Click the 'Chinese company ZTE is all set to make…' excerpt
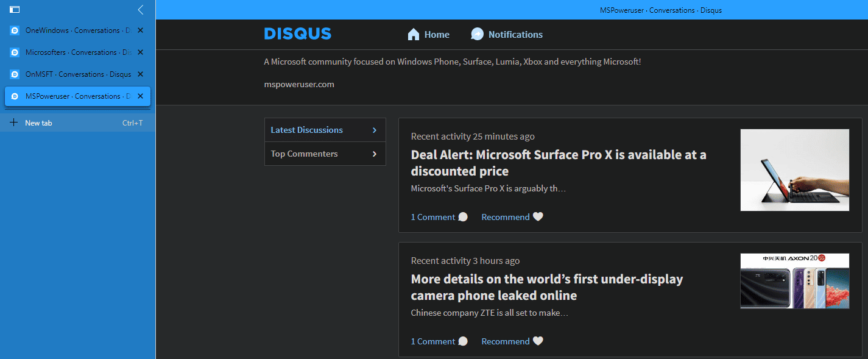This screenshot has height=359, width=868. [490, 313]
